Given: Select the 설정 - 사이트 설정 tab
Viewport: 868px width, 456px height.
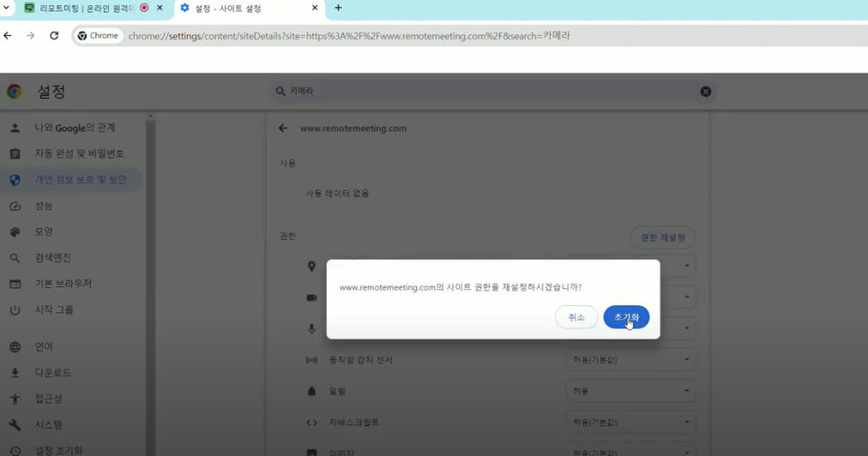Looking at the screenshot, I should pyautogui.click(x=227, y=8).
